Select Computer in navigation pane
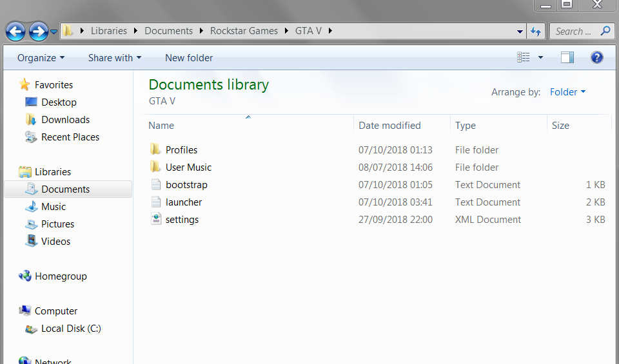Image resolution: width=619 pixels, height=364 pixels. click(56, 311)
